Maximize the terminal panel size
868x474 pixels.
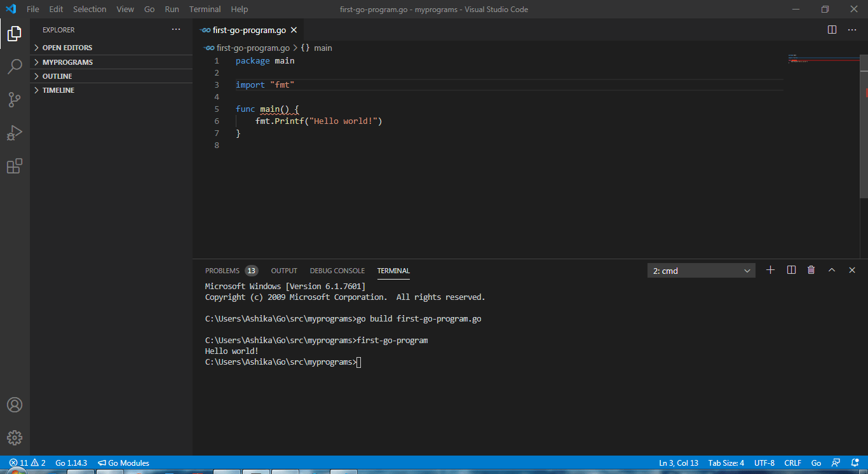(x=831, y=270)
